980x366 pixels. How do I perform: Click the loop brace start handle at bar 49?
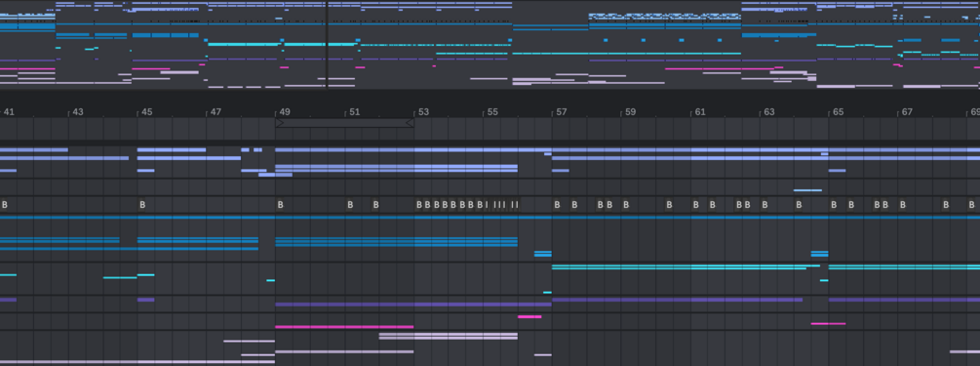pyautogui.click(x=280, y=123)
